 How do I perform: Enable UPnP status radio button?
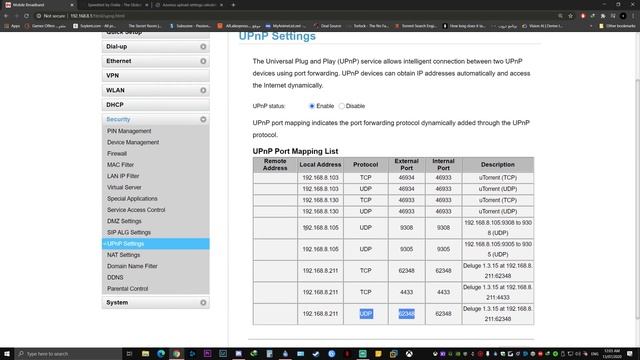[x=312, y=106]
